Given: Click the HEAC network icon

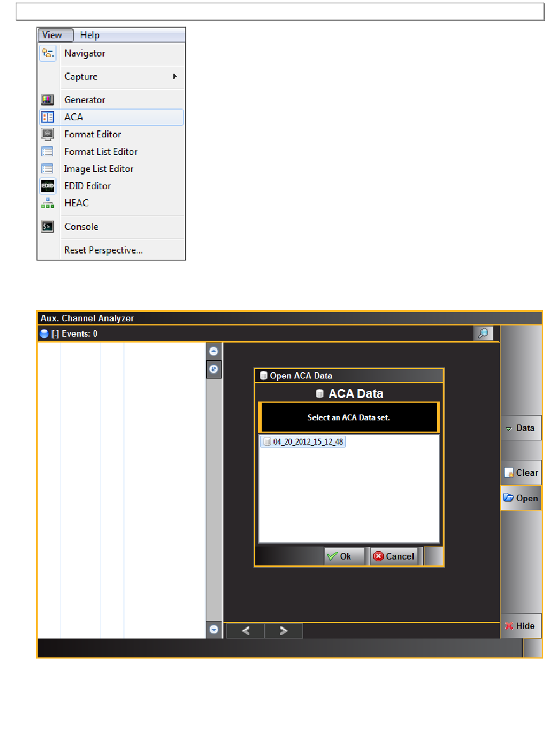Looking at the screenshot, I should (x=48, y=203).
